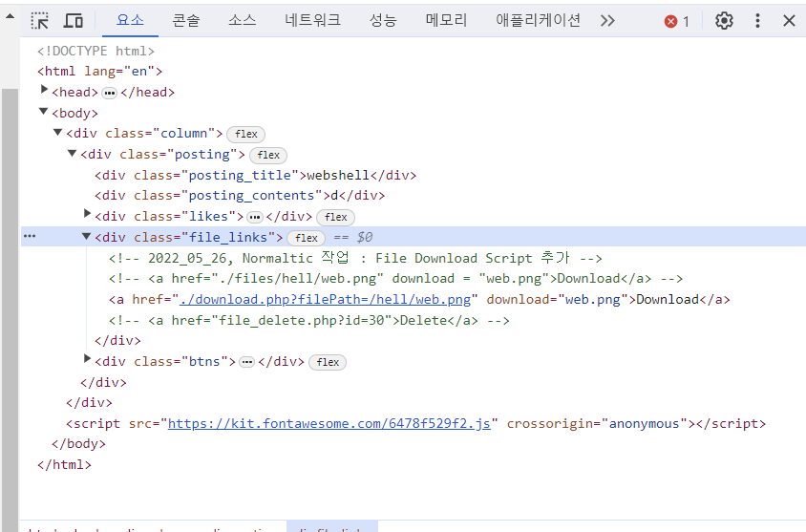Screen dimensions: 806x532
Task: Toggle flex badge on btns div
Action: point(328,362)
